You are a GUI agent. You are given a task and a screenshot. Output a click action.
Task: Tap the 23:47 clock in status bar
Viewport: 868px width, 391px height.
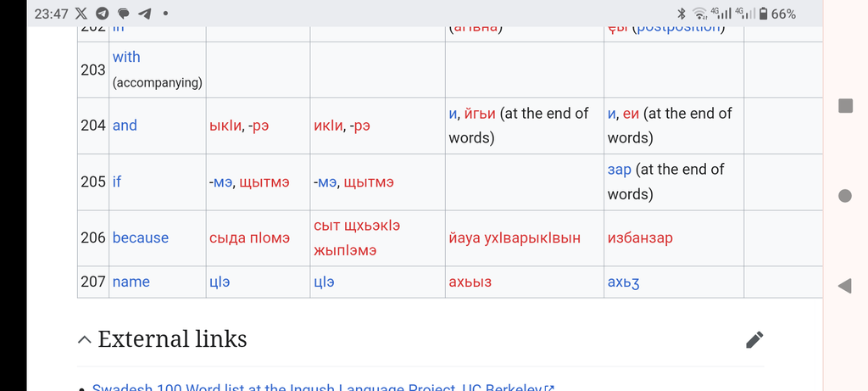tap(51, 14)
